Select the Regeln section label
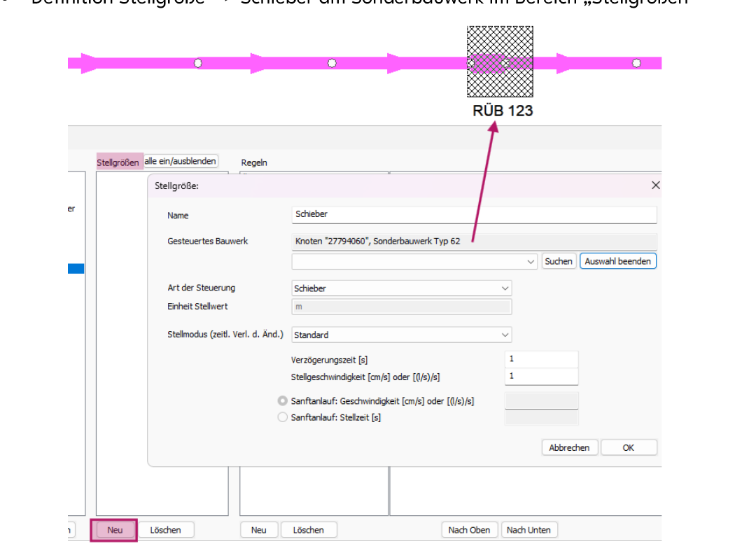 254,162
